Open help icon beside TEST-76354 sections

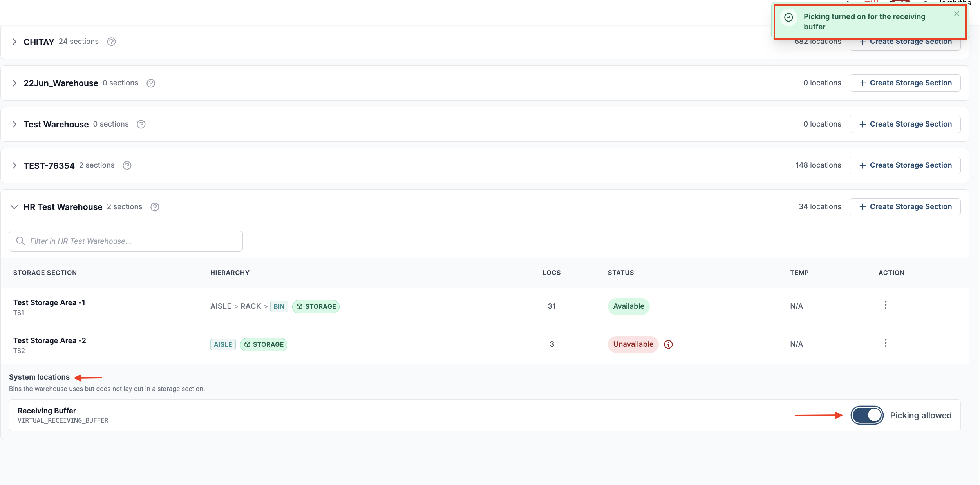click(x=127, y=165)
